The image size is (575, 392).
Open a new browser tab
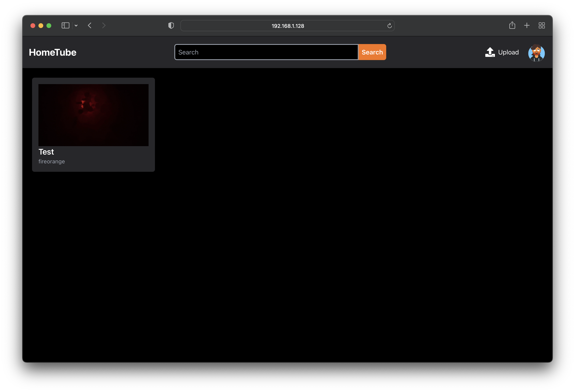[527, 25]
